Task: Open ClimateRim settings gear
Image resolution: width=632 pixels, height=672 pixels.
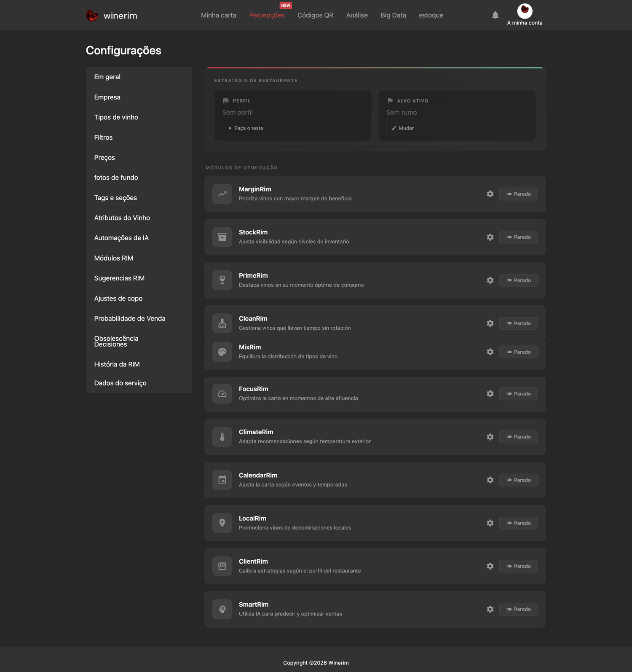Action: pyautogui.click(x=490, y=437)
